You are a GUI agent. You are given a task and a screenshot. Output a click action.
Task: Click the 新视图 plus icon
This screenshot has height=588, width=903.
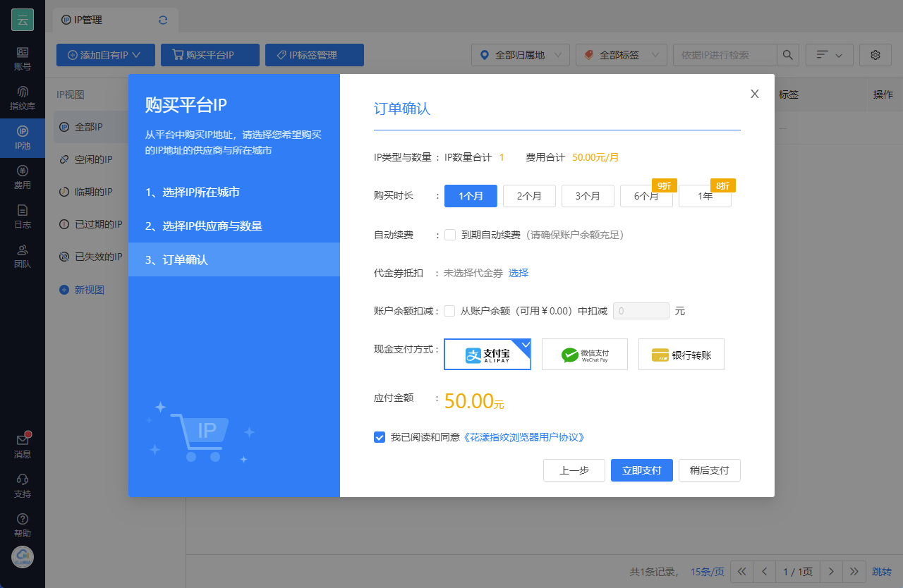coord(64,290)
